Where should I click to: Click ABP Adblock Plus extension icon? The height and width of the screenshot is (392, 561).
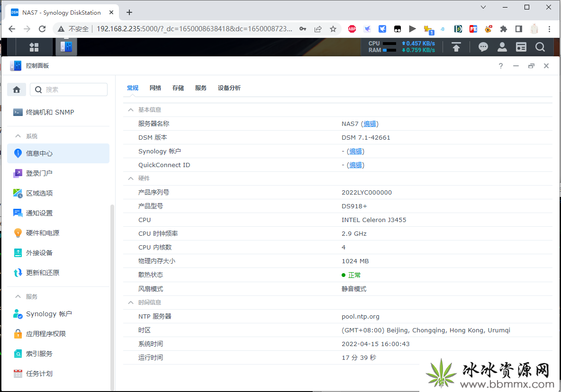click(352, 29)
